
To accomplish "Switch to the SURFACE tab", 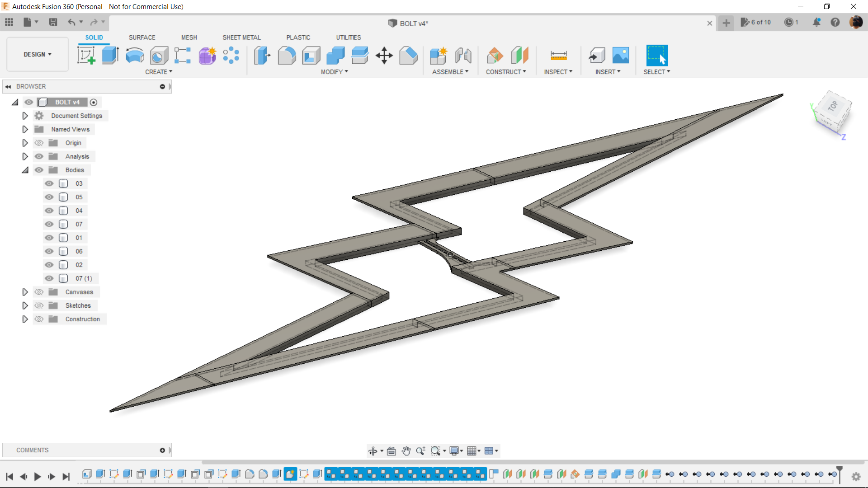I will pos(142,38).
